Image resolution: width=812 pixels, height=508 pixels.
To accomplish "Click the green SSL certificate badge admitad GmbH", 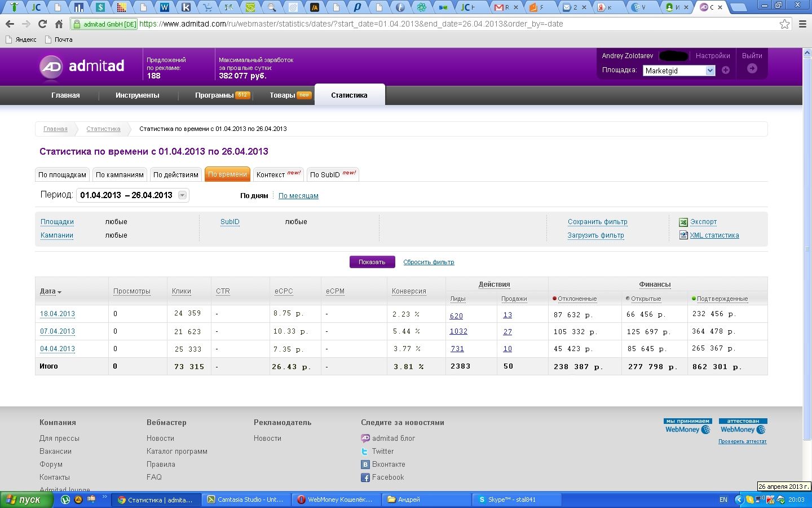I will pyautogui.click(x=104, y=24).
